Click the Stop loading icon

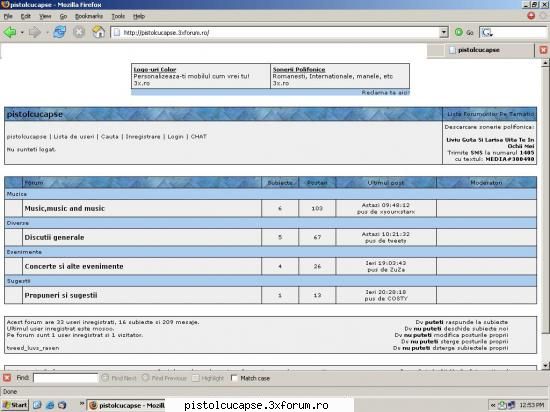point(79,32)
